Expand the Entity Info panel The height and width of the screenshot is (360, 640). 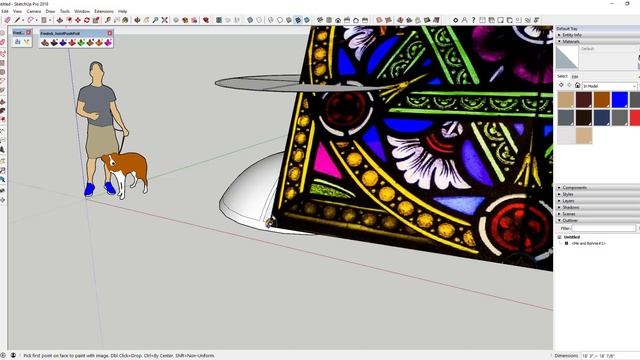tap(597, 35)
